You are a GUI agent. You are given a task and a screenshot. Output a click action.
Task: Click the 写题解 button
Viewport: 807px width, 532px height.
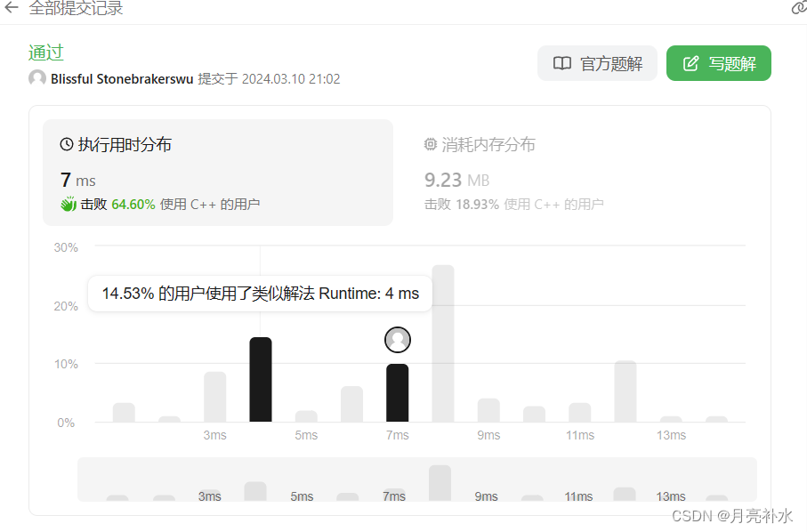pyautogui.click(x=718, y=63)
